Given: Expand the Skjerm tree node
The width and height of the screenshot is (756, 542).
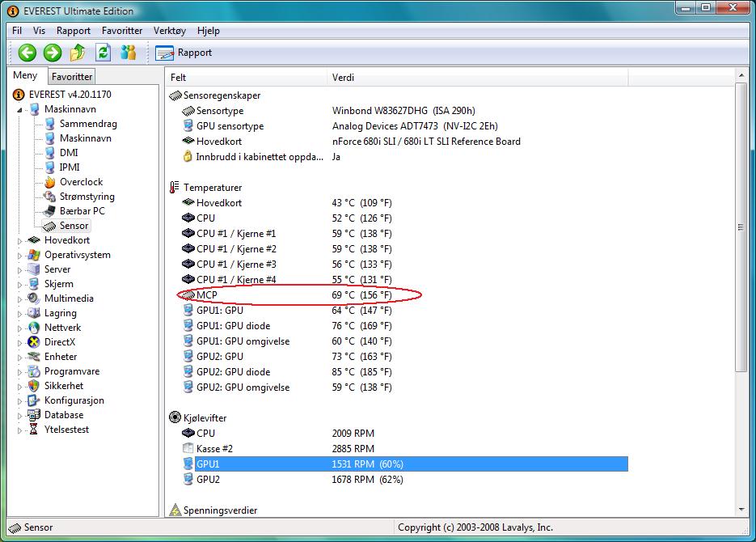Looking at the screenshot, I should pos(19,285).
